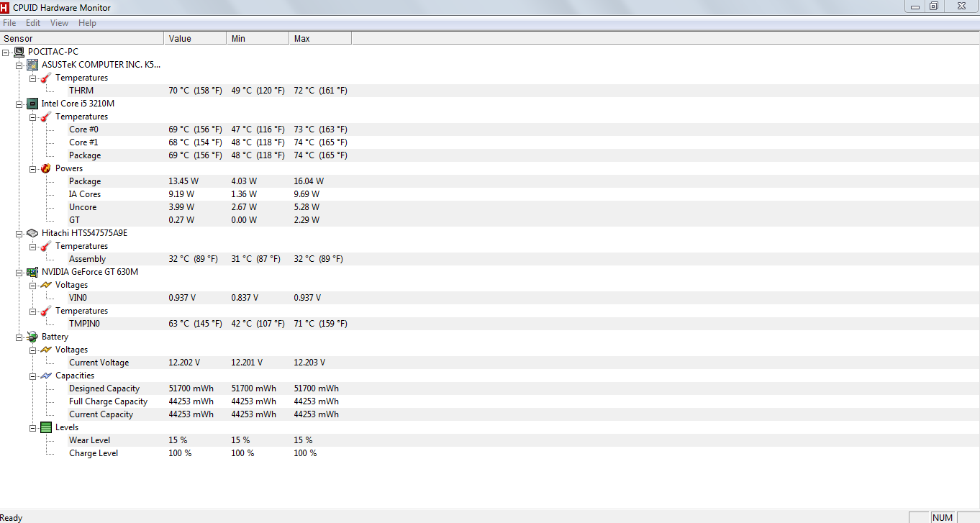Select the Current Capacity label
Viewport: 980px width, 523px height.
101,414
